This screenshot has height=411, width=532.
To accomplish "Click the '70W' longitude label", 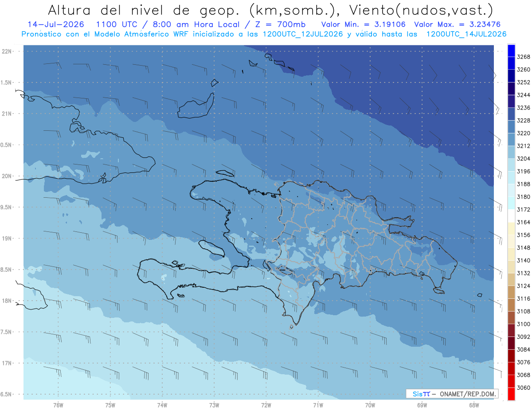I will coord(370,405).
